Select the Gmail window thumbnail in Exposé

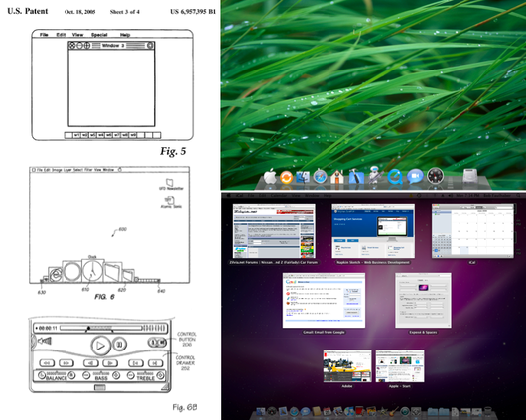pos(324,301)
